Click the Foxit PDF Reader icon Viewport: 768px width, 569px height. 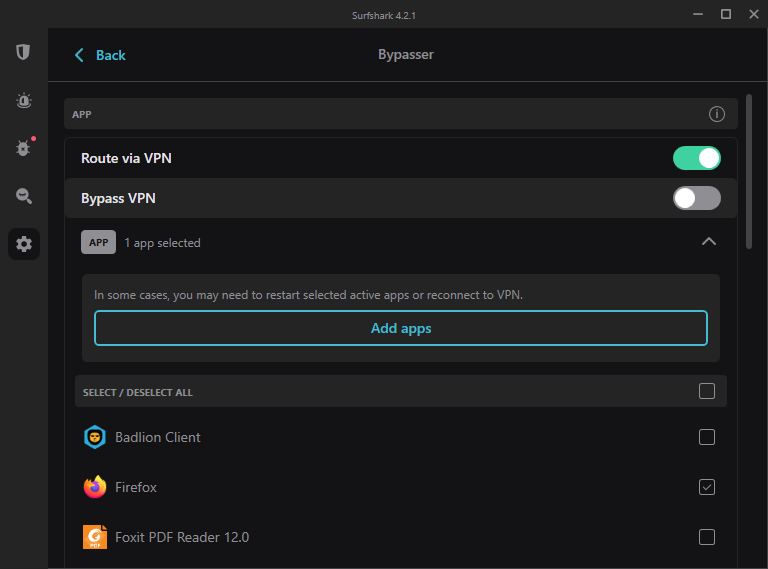95,537
